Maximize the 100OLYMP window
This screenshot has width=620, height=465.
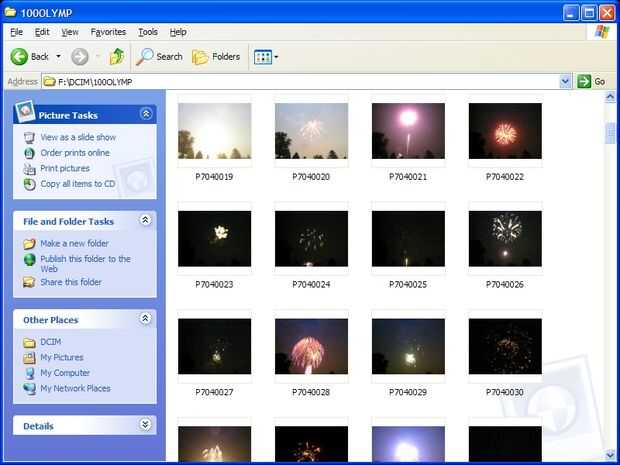coord(588,13)
